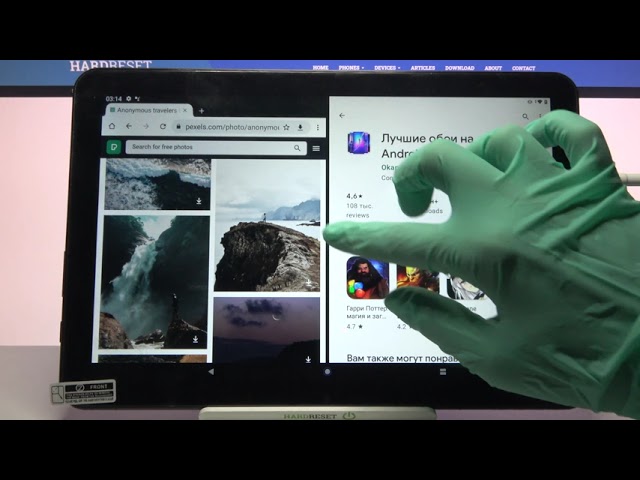The height and width of the screenshot is (480, 640).
Task: Tap the Android back navigation button
Action: 211,371
